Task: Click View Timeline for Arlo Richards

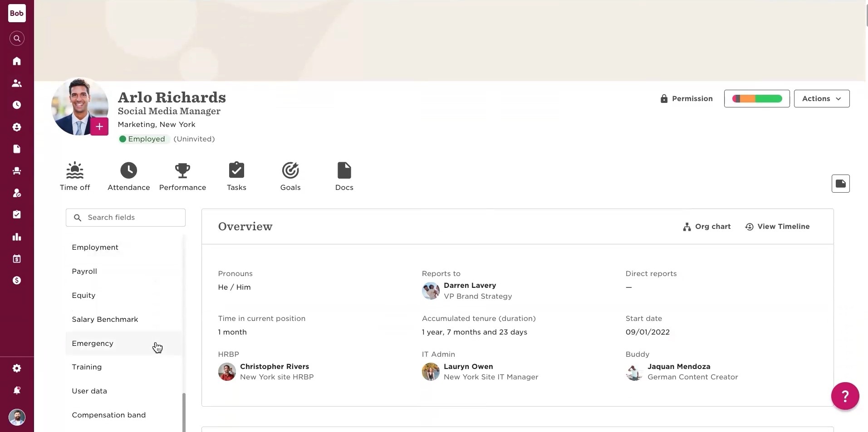Action: [776, 227]
